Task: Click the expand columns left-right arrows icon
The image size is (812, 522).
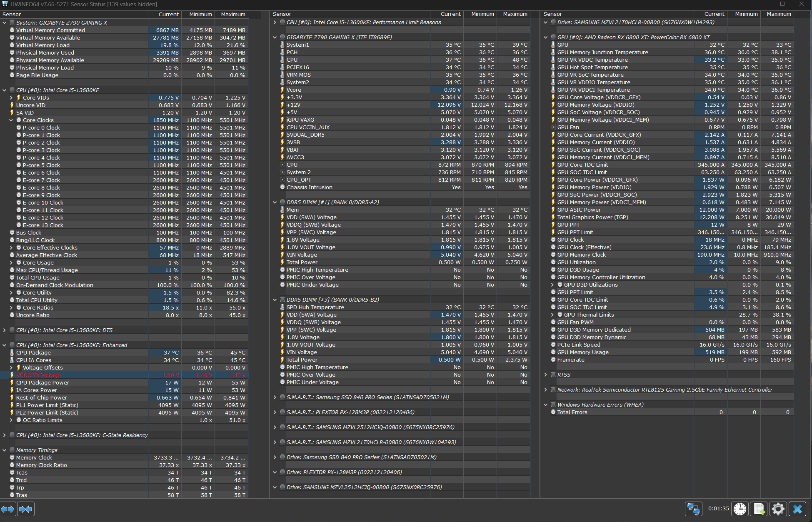Action: tap(8, 509)
